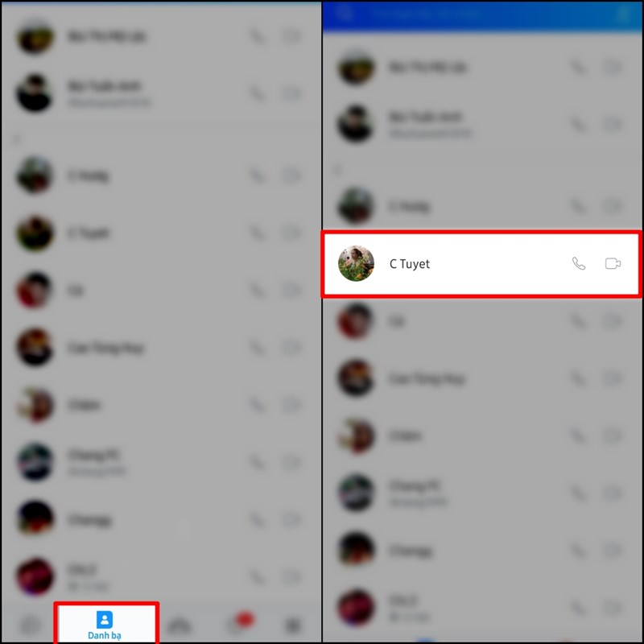The width and height of the screenshot is (644, 644).
Task: Tap the icon at the end of the blue header
Action: (x=624, y=14)
